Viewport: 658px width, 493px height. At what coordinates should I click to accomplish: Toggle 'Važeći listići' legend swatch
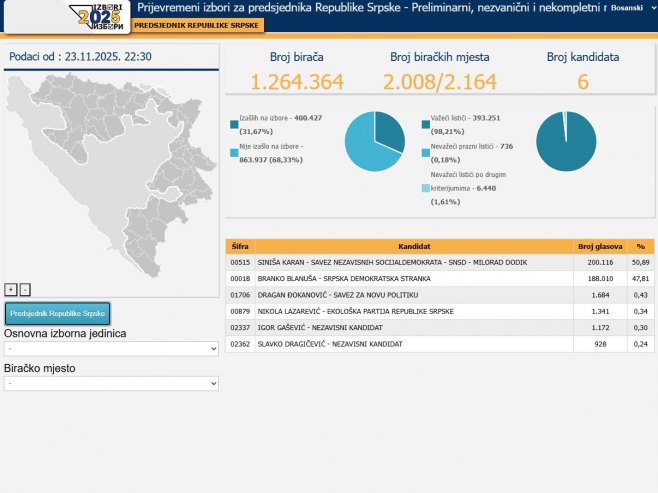(x=426, y=125)
